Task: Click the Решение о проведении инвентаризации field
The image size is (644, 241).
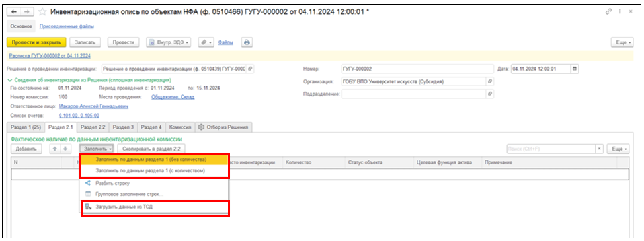Action: (174, 69)
